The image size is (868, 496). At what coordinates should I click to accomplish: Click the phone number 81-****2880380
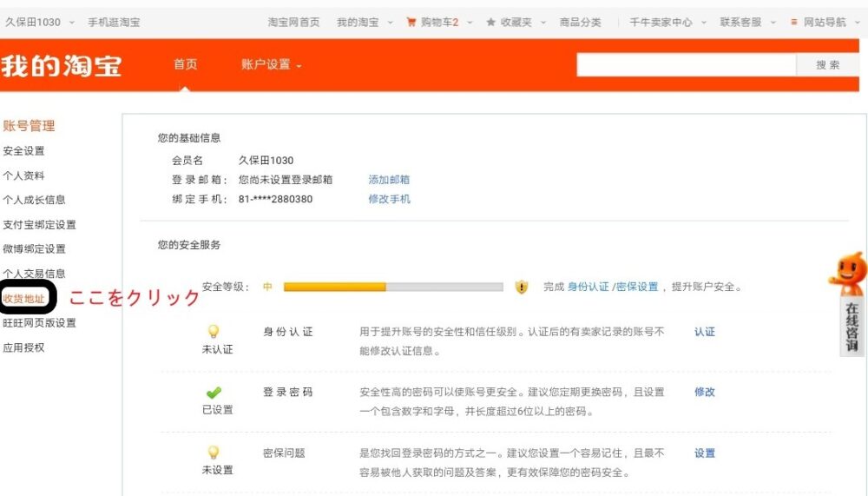click(x=276, y=199)
